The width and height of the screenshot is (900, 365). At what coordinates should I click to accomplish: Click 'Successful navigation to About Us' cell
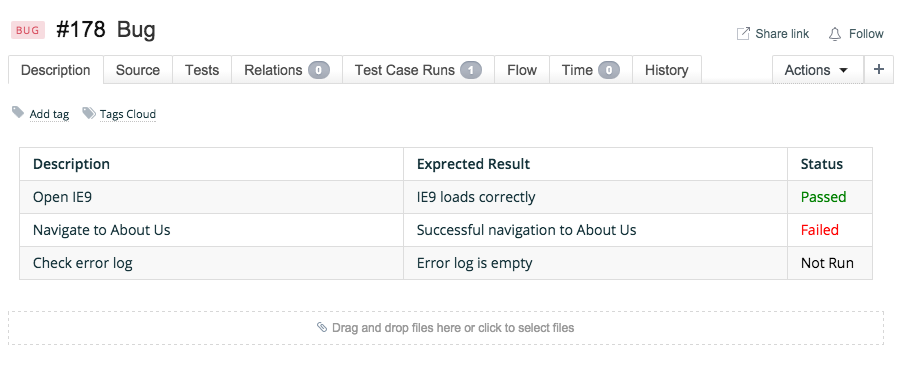point(595,230)
